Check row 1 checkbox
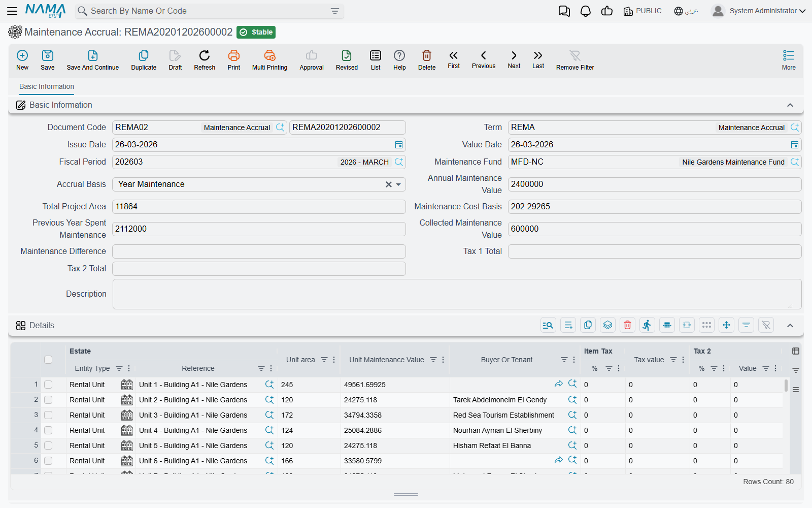This screenshot has height=508, width=812. coord(48,385)
